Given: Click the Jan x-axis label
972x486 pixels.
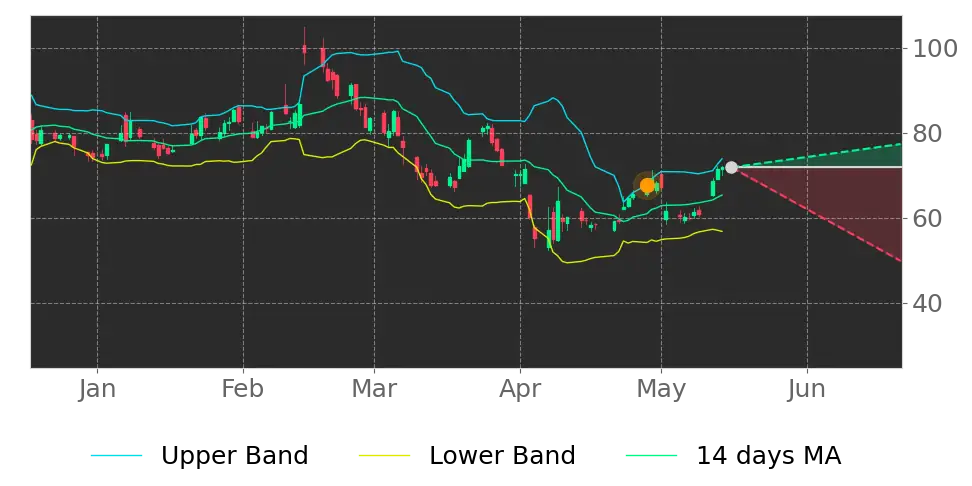Looking at the screenshot, I should 97,389.
